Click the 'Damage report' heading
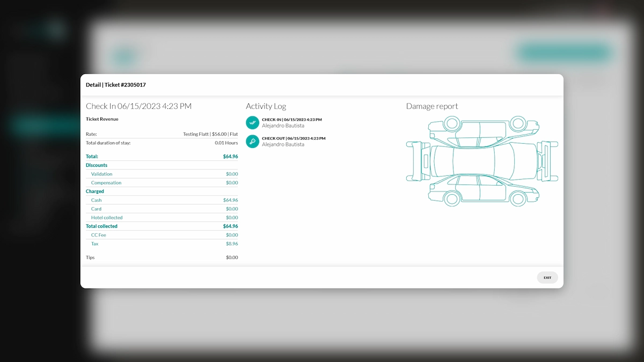Screen dimensions: 644x362 click(432, 106)
